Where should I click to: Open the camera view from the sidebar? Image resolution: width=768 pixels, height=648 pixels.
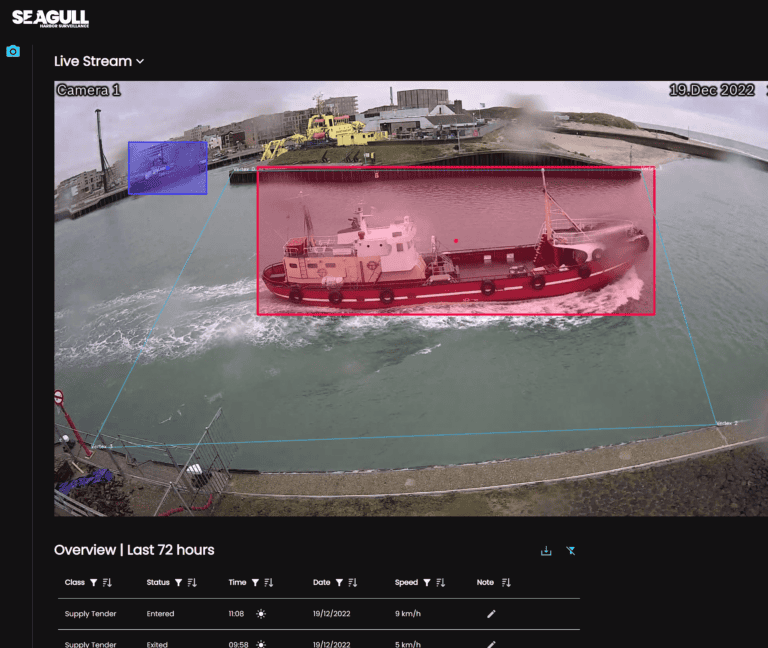point(13,51)
